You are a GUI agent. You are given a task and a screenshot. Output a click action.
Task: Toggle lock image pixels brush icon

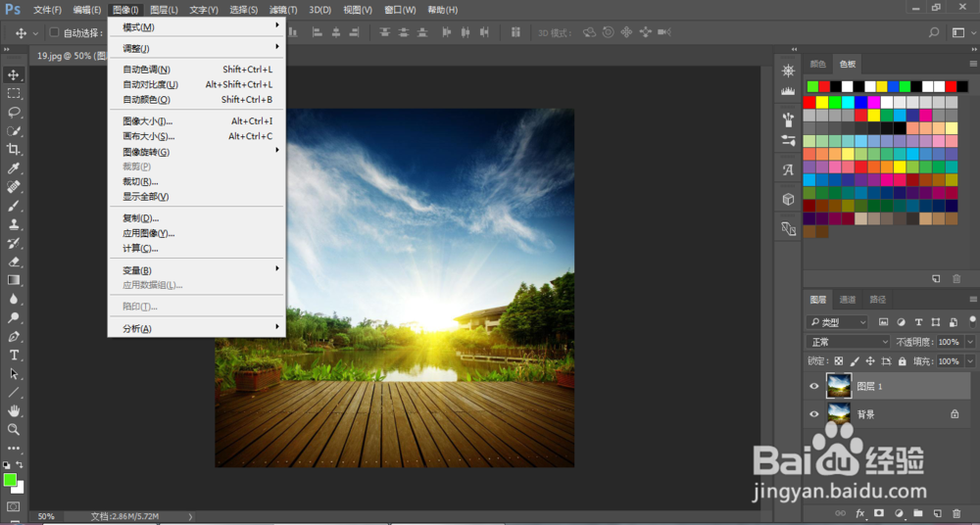click(x=855, y=361)
